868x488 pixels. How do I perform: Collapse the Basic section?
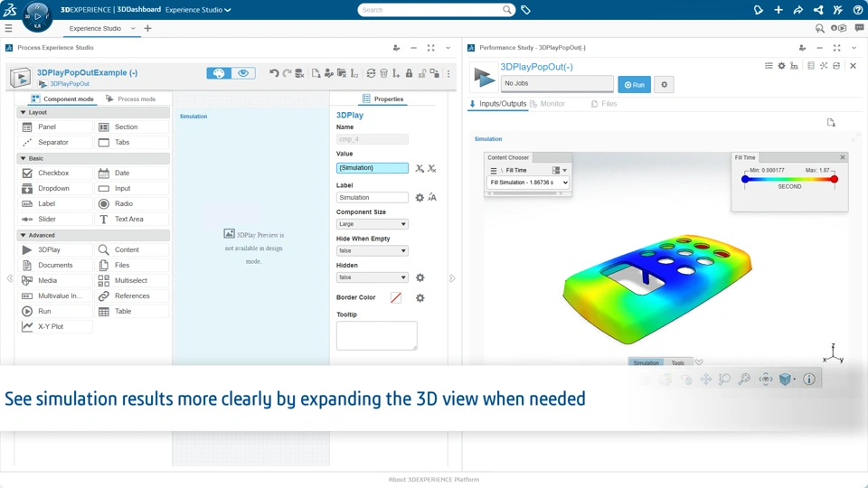point(24,158)
